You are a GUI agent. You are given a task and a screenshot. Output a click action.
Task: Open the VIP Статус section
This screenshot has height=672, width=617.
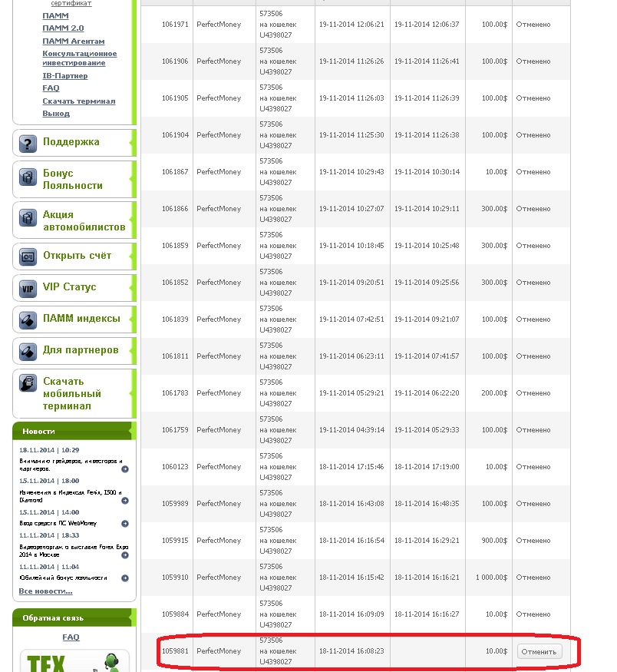click(74, 288)
